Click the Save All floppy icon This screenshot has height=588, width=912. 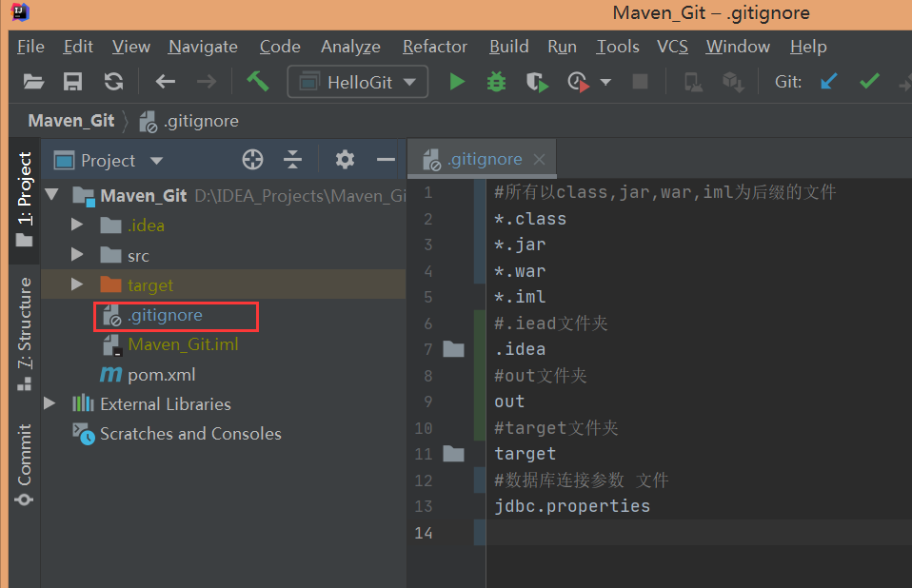(72, 82)
